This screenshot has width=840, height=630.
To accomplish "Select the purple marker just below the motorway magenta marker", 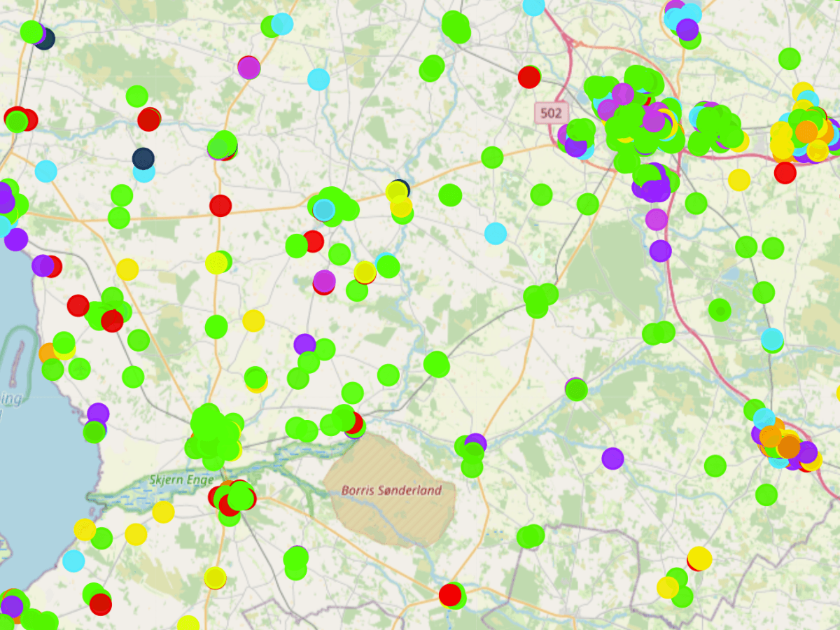I will (x=660, y=251).
